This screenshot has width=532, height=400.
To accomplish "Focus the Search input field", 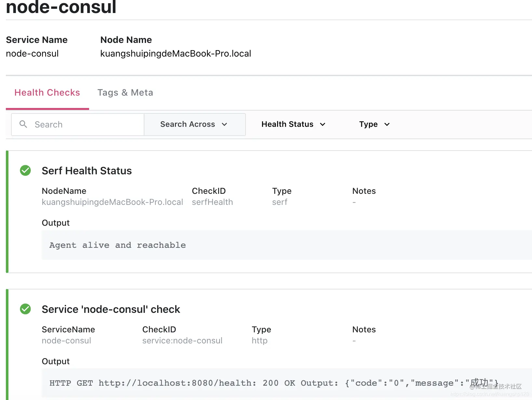I will [x=78, y=125].
